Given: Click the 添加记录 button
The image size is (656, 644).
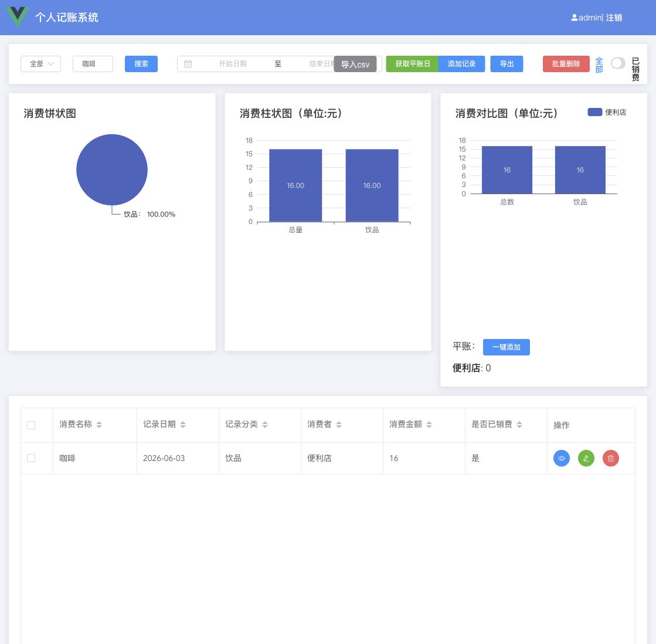Looking at the screenshot, I should pyautogui.click(x=461, y=64).
